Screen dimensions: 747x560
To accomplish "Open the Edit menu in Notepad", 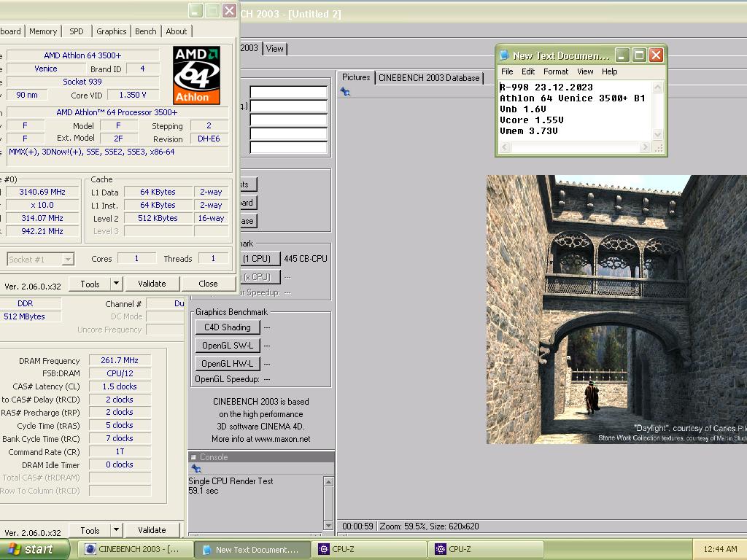I will (x=528, y=71).
